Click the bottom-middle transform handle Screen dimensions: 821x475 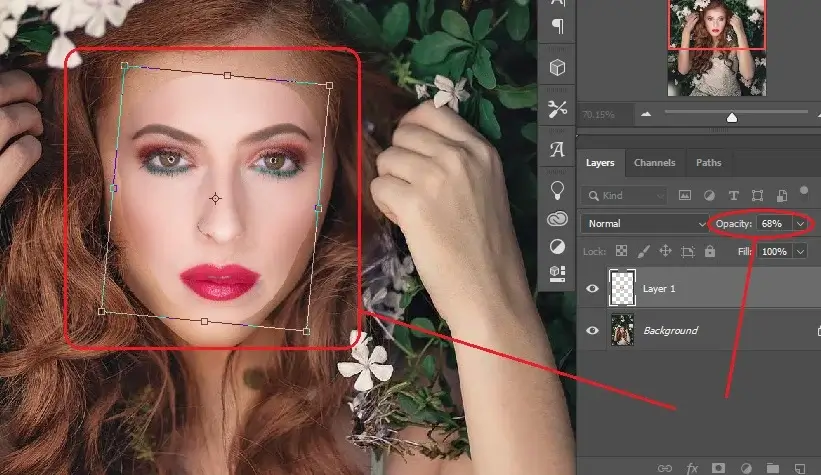pyautogui.click(x=204, y=321)
